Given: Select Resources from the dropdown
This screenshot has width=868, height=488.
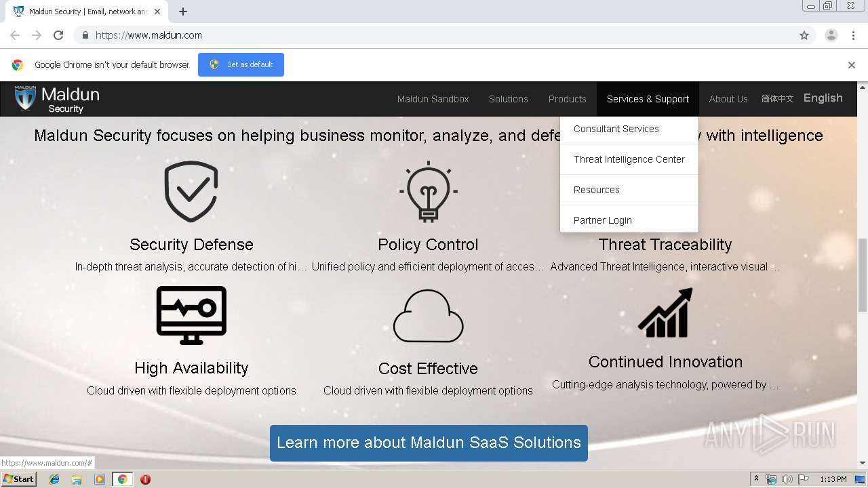Looking at the screenshot, I should pyautogui.click(x=629, y=190).
